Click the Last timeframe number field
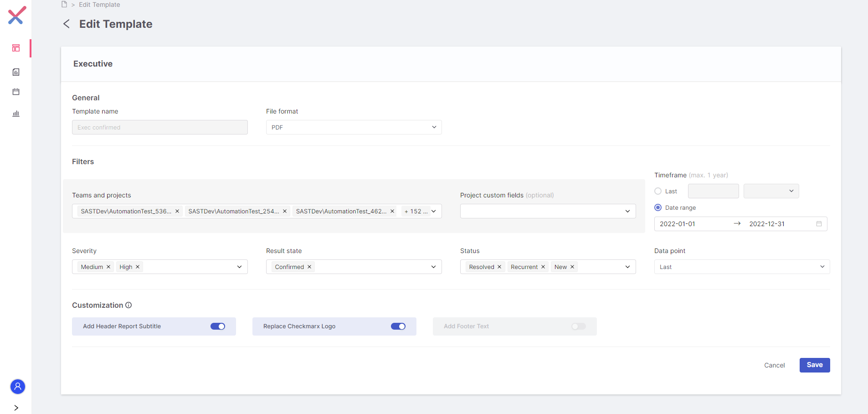The image size is (868, 414). pyautogui.click(x=714, y=191)
